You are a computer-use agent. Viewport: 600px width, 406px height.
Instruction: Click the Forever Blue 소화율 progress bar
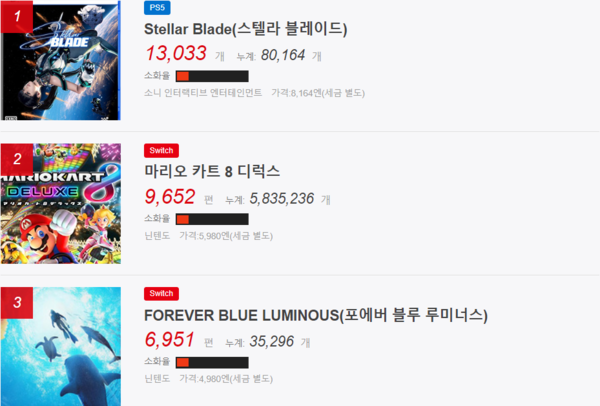click(x=212, y=362)
